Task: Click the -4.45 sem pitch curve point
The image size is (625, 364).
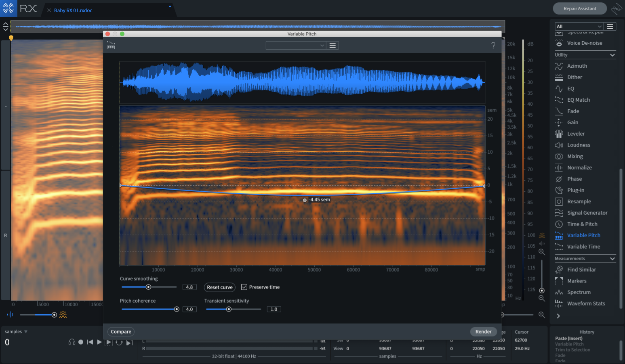Action: (x=305, y=200)
